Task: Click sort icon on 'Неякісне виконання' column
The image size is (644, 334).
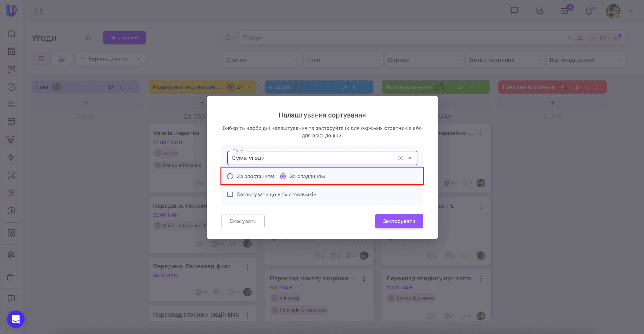Action: (x=578, y=87)
